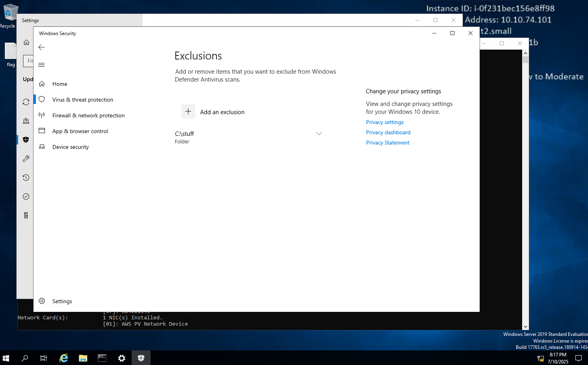This screenshot has width=588, height=365.
Task: Click Add an exclusion label
Action: tap(222, 112)
